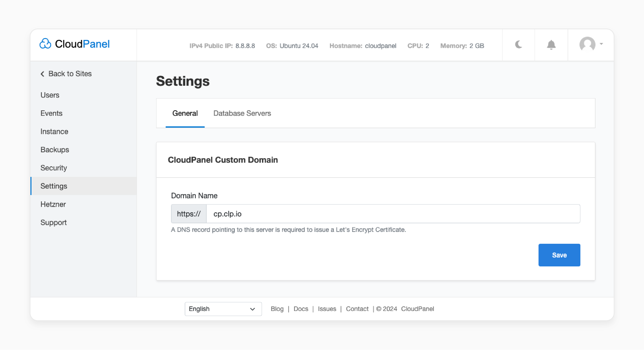Open the user avatar account menu
This screenshot has height=350, width=644.
click(x=591, y=44)
